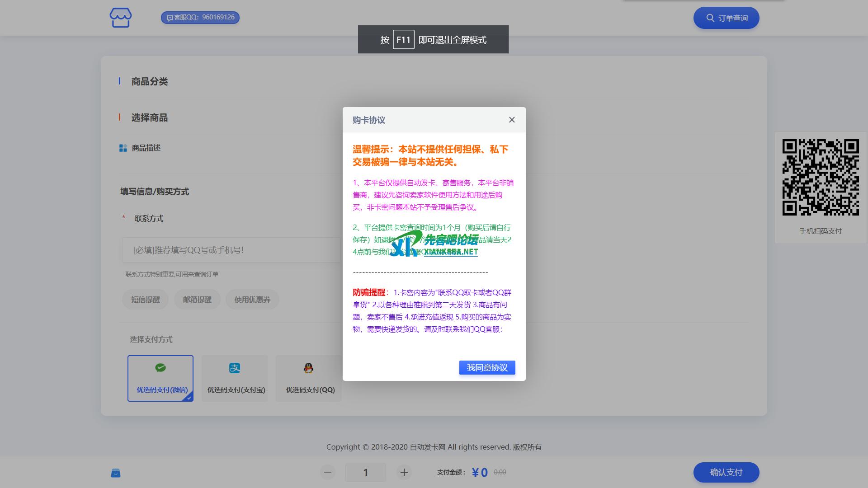The image size is (868, 488).
Task: Click the product description grid icon
Action: point(123,148)
